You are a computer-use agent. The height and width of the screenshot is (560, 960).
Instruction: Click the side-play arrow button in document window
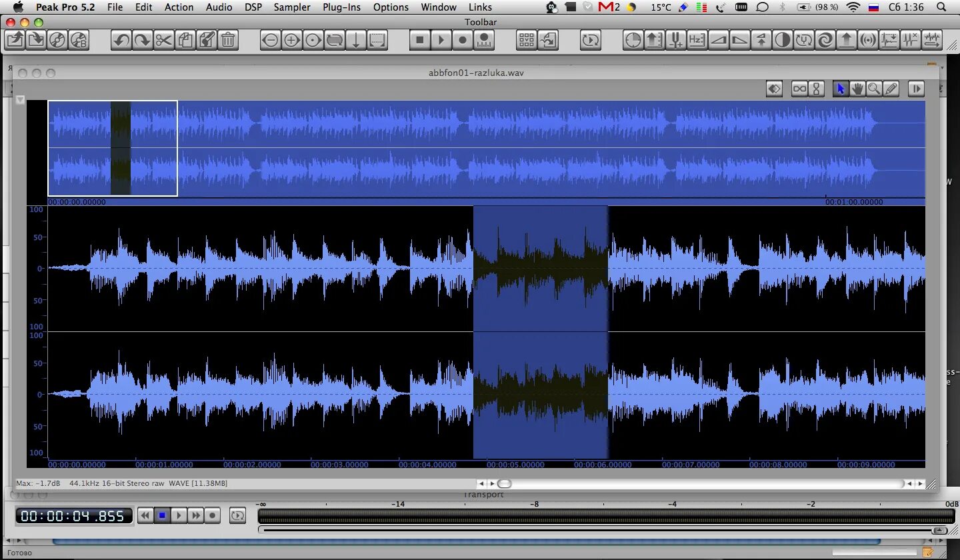click(x=916, y=89)
